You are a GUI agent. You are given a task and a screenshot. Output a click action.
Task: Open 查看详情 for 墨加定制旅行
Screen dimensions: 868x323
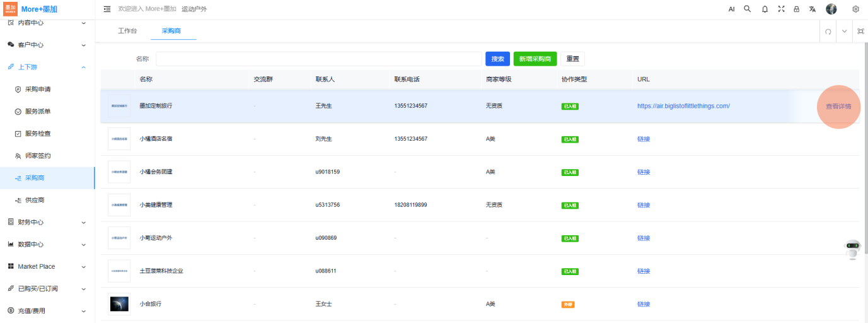coord(838,106)
